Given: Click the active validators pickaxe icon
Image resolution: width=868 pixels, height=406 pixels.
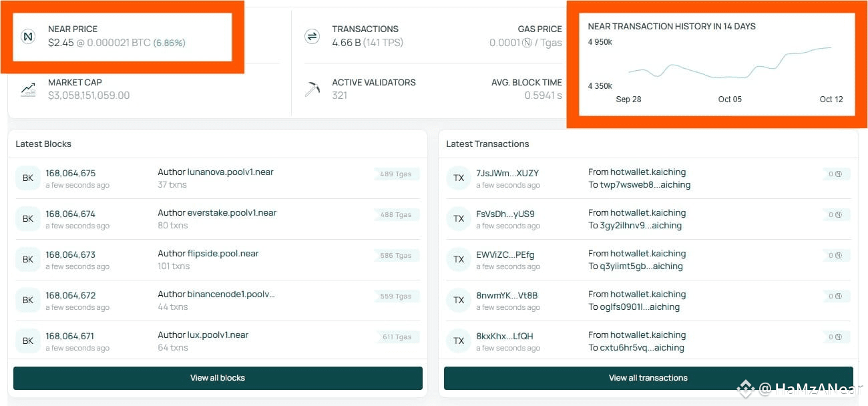Looking at the screenshot, I should click(x=312, y=89).
